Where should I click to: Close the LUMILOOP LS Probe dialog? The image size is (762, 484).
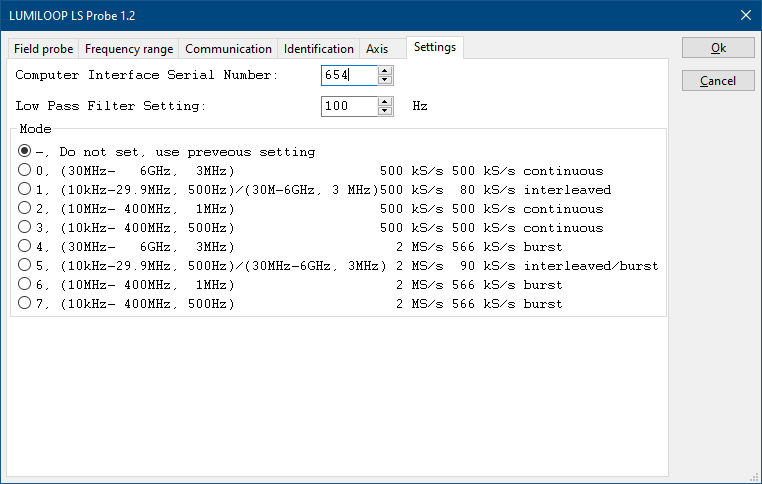[x=744, y=14]
